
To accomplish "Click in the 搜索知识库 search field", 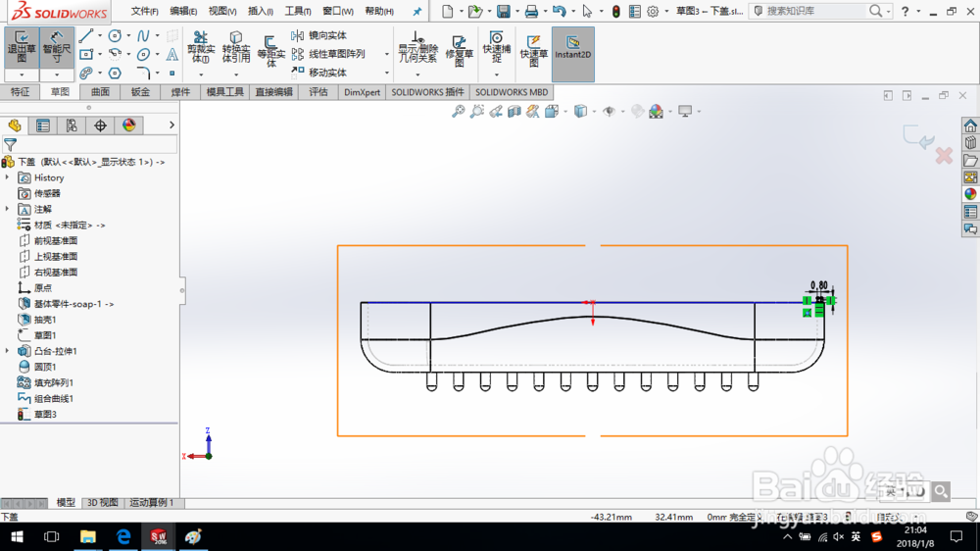I will tap(812, 11).
